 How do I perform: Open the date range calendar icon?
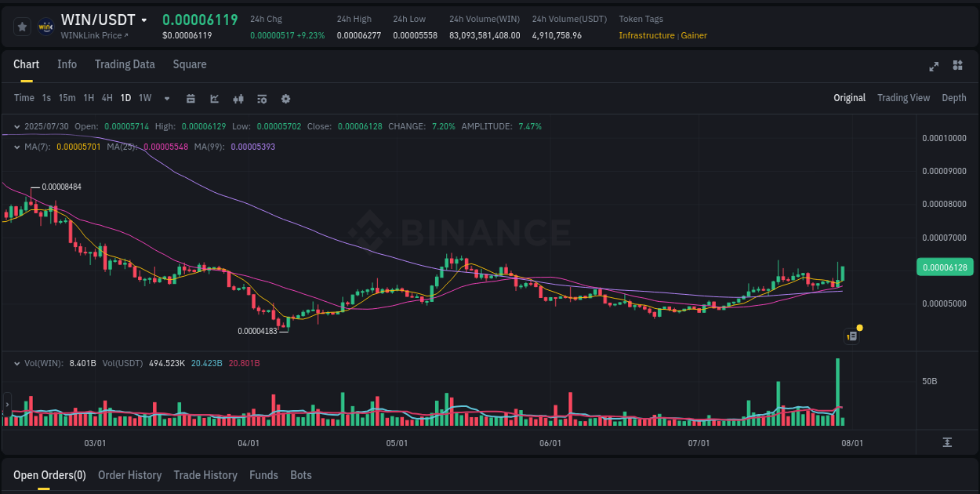191,99
